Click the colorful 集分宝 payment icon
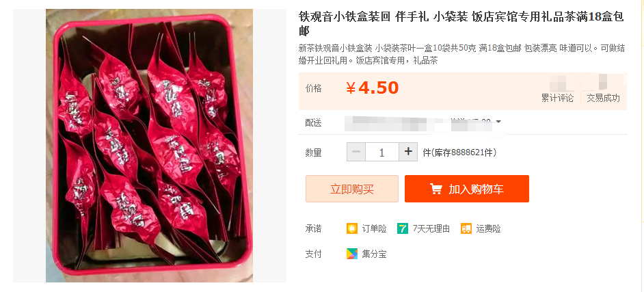This screenshot has height=292, width=644. [x=352, y=254]
